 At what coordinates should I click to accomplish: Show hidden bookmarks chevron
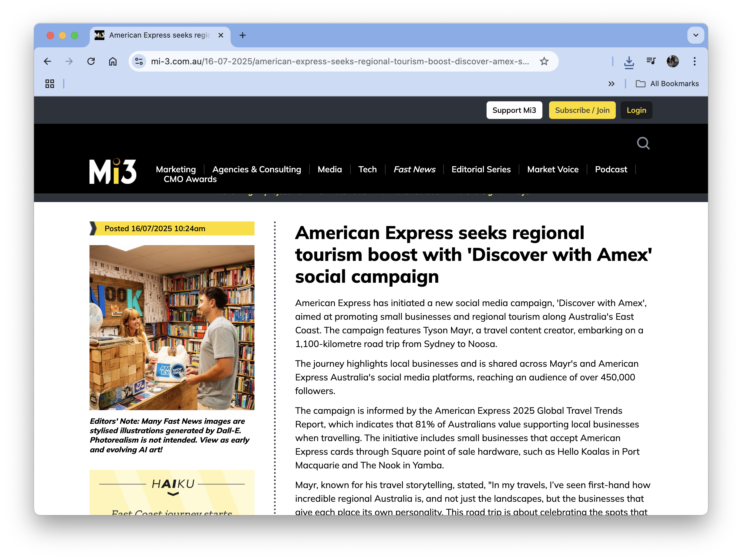tap(612, 83)
